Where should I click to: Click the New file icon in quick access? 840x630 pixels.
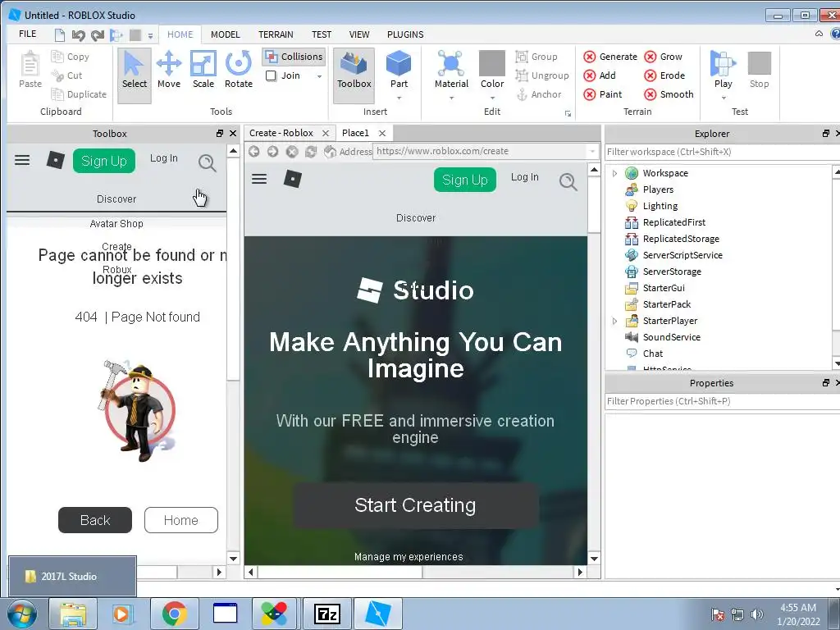[60, 35]
